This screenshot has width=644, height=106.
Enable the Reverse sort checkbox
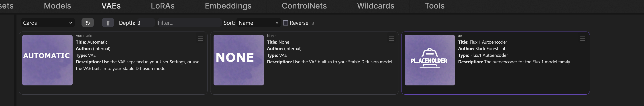pos(285,23)
